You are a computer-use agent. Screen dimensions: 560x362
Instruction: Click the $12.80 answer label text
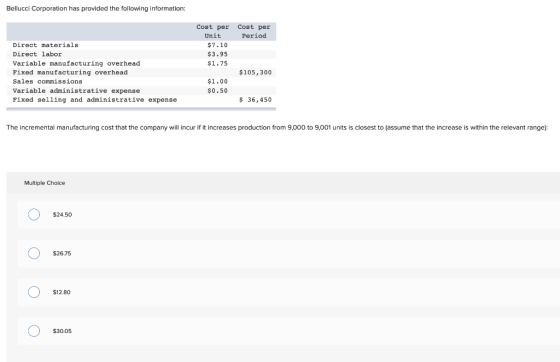point(61,292)
